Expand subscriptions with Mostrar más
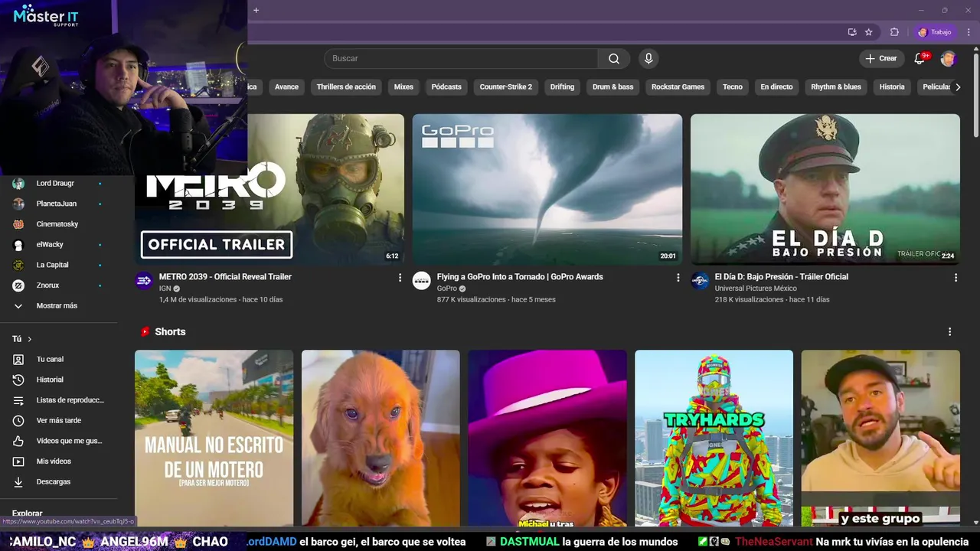This screenshot has height=551, width=980. 58,306
